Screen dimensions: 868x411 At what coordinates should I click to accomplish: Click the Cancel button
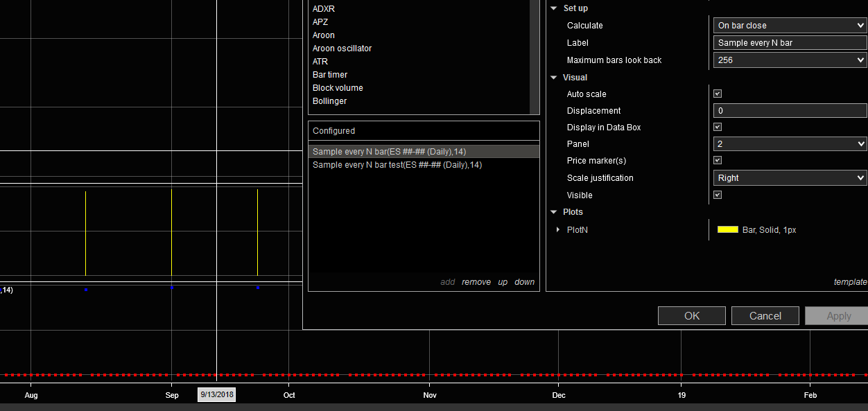[765, 316]
